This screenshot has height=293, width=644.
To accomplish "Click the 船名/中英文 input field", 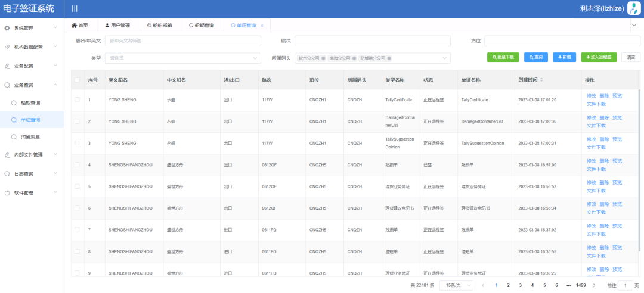I will 182,40.
